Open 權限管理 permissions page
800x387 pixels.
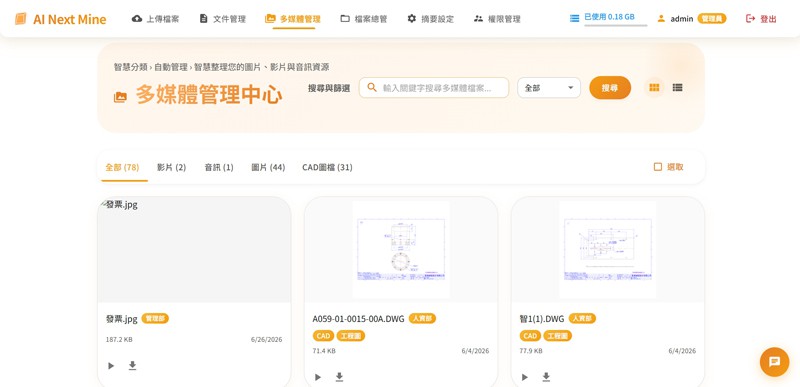point(497,19)
